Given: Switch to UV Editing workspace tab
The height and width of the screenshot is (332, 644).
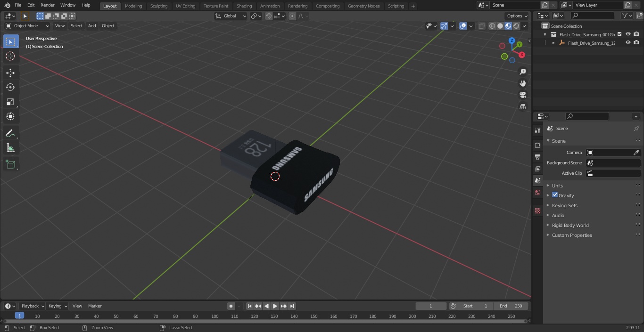Looking at the screenshot, I should (185, 6).
